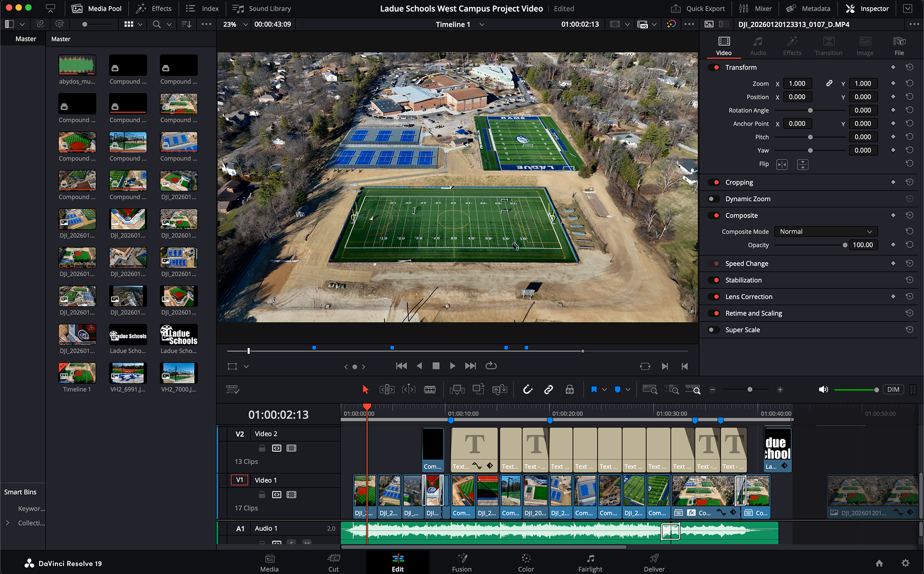The width and height of the screenshot is (924, 574).
Task: Expand the Collections smart bin
Action: click(x=8, y=523)
